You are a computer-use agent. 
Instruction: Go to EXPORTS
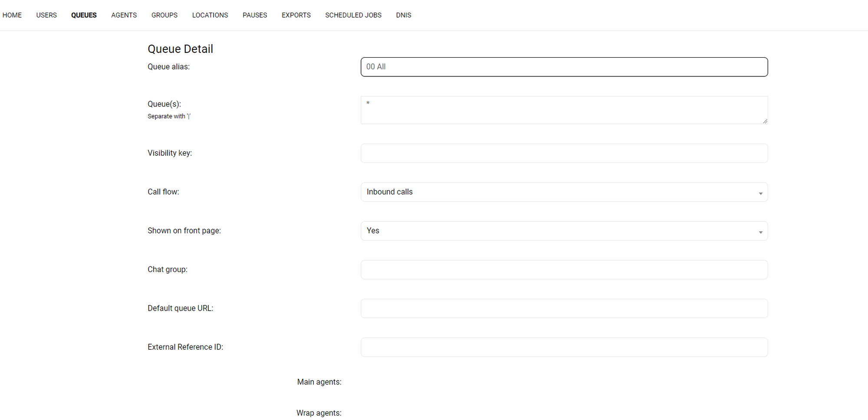click(296, 15)
